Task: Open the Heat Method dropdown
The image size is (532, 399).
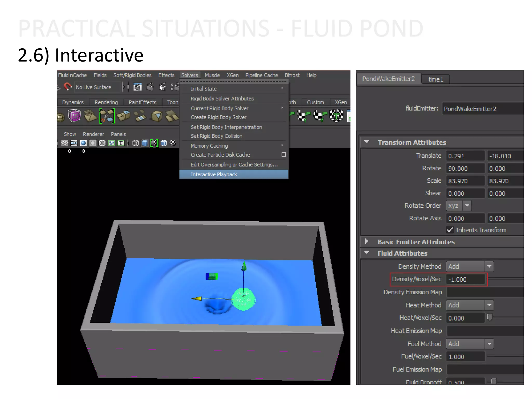Action: click(470, 305)
